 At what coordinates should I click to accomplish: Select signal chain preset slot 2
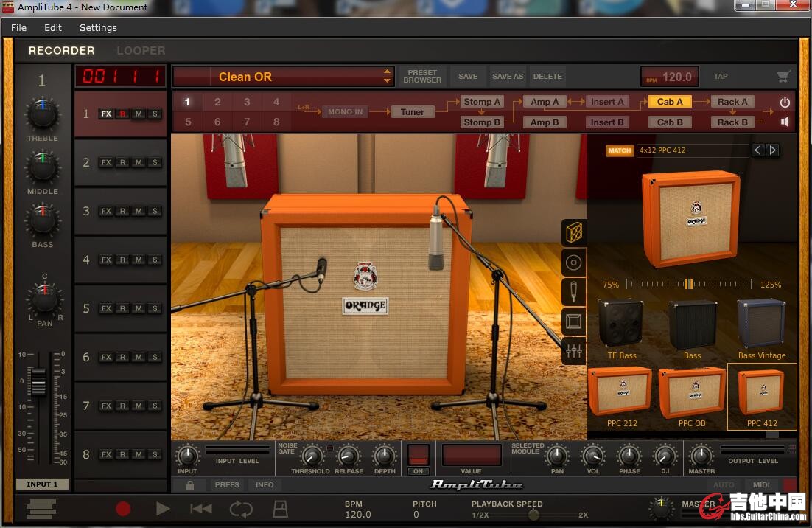[217, 102]
